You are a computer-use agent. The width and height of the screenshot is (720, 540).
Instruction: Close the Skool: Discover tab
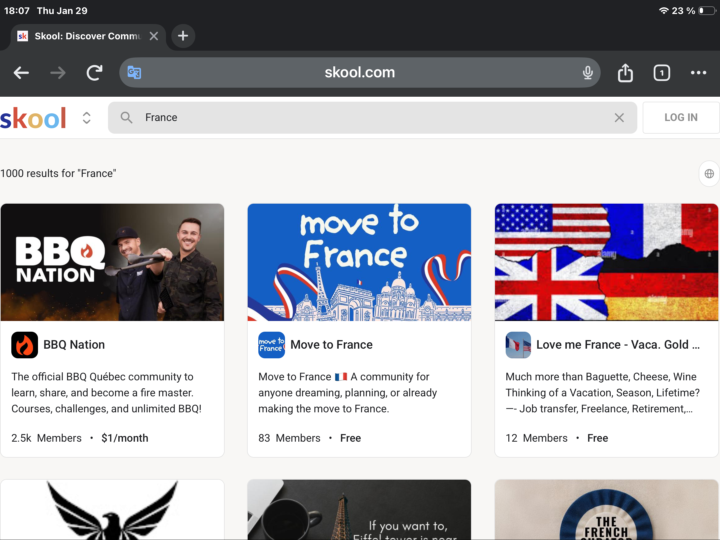pos(153,36)
